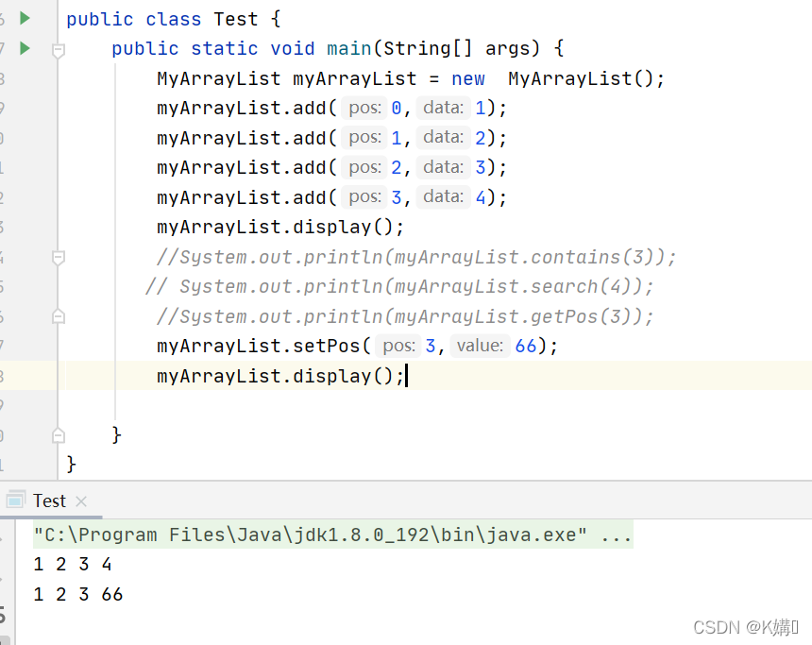This screenshot has height=645, width=812.
Task: Run the Test class via gutter arrow
Action: click(25, 19)
